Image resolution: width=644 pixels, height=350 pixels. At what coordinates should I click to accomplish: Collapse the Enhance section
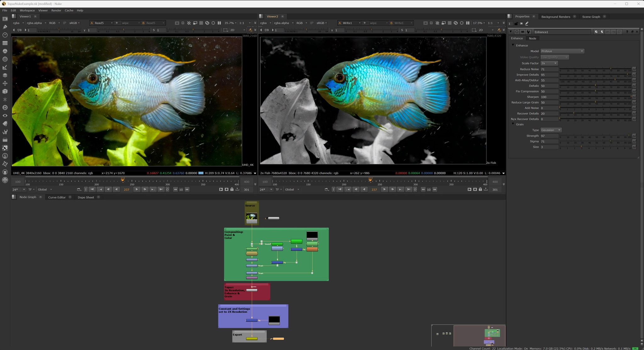pyautogui.click(x=513, y=45)
